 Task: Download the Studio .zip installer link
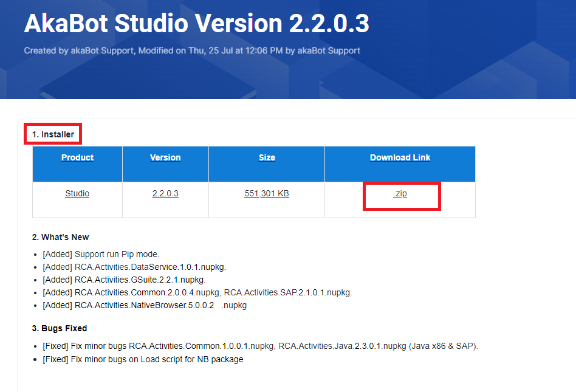(400, 194)
